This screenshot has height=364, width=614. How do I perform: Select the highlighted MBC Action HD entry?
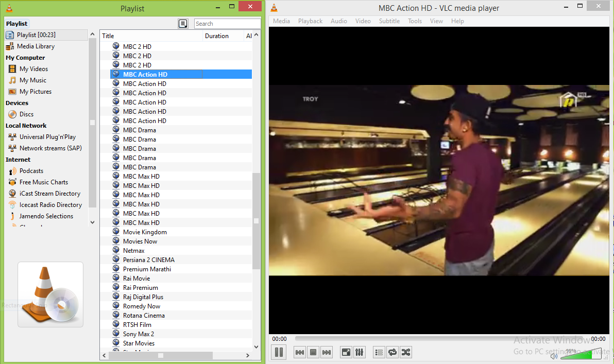coord(181,74)
